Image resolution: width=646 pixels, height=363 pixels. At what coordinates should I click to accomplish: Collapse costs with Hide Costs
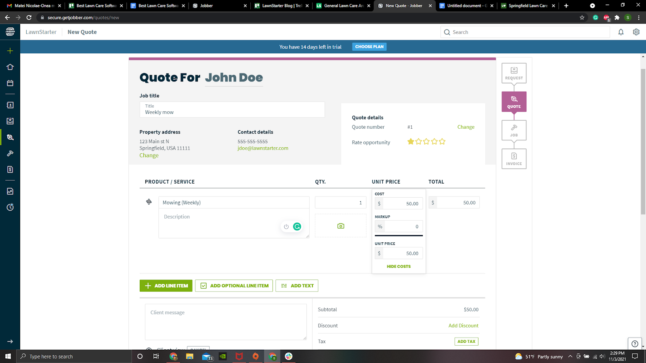(398, 267)
